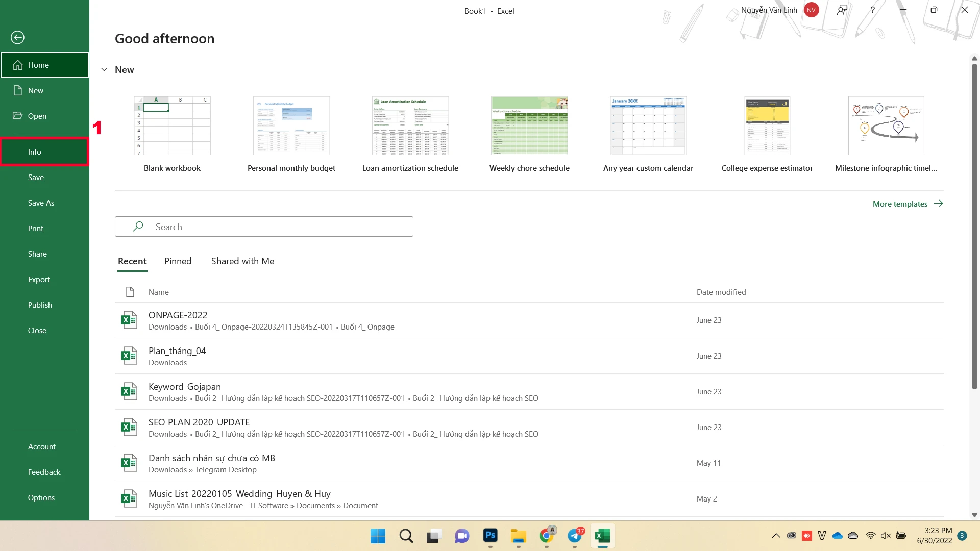The height and width of the screenshot is (551, 980).
Task: Click Publish in the sidebar
Action: 44,305
